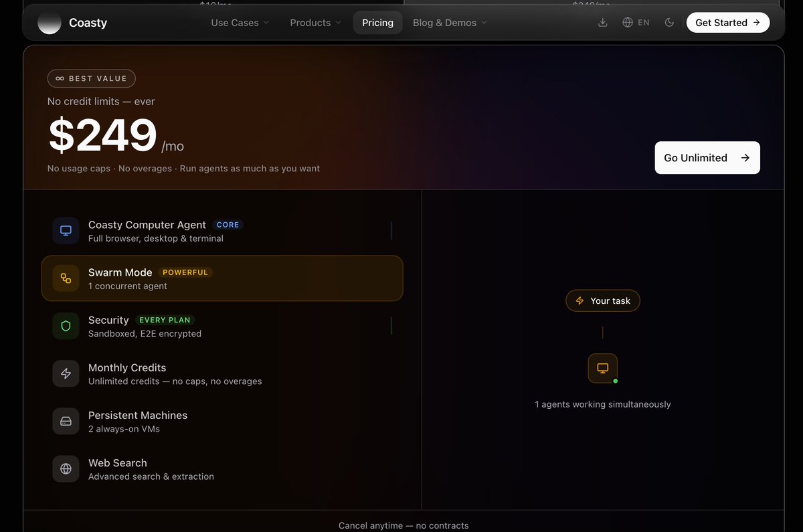Select the Swarm Mode feature row
This screenshot has height=532, width=803.
[222, 278]
